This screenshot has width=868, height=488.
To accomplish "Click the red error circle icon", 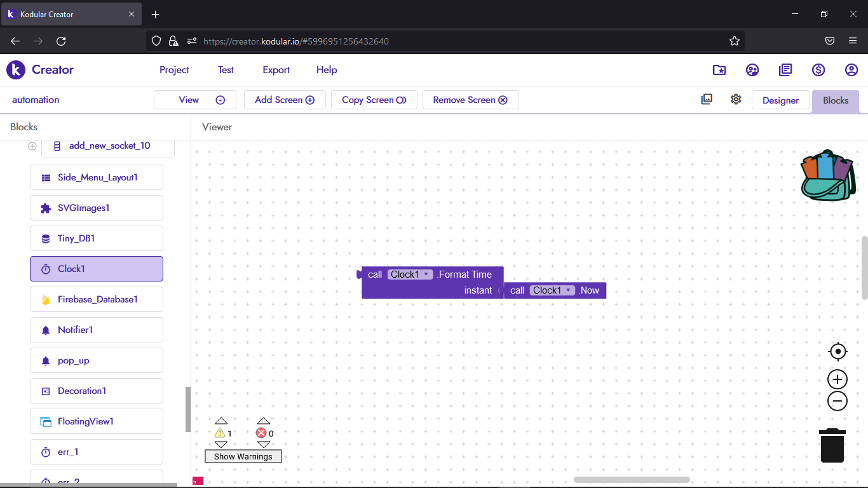I will 261,433.
